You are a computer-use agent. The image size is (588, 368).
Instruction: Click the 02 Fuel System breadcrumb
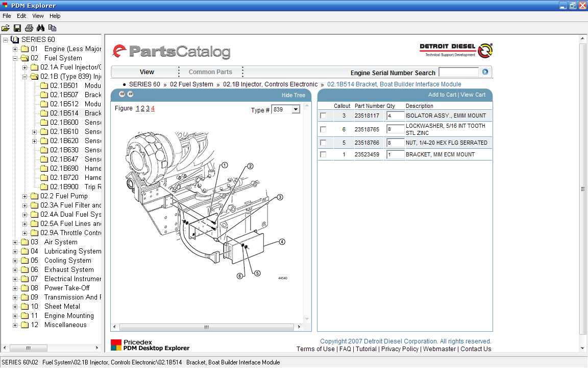tap(191, 84)
